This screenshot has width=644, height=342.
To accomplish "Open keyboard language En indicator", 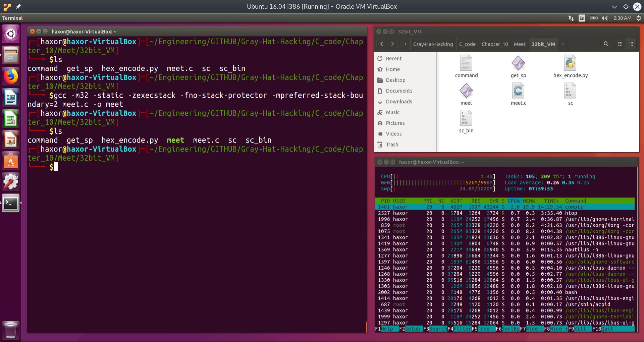I will [x=582, y=18].
